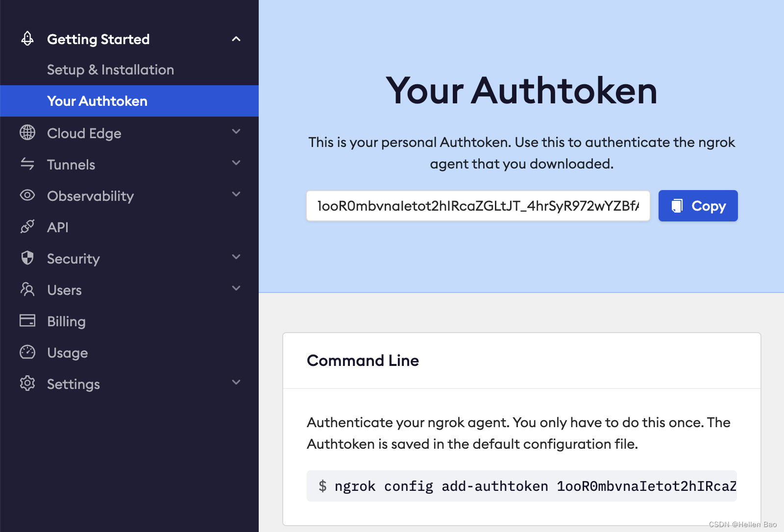Click the clipboard icon on Copy button
This screenshot has width=784, height=532.
[677, 206]
